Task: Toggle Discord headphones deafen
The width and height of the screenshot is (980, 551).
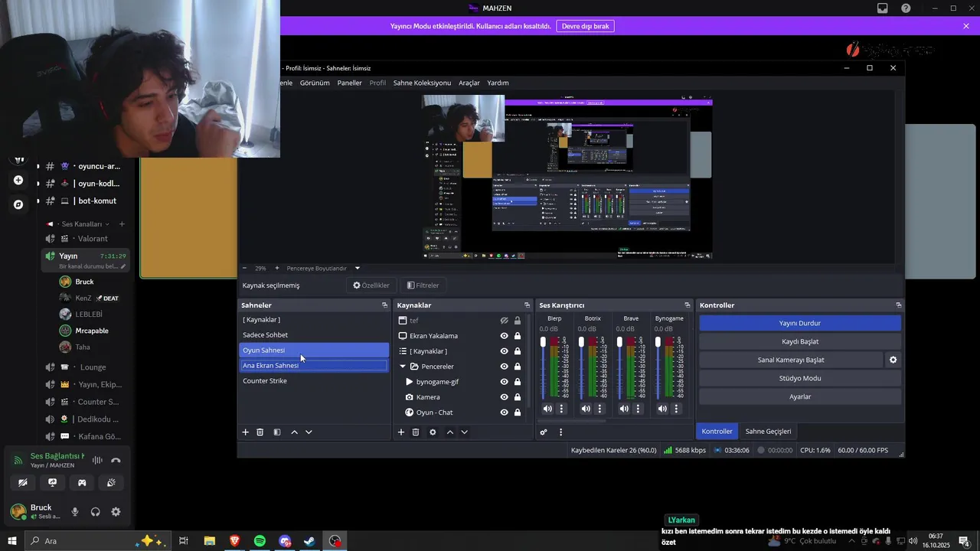Action: click(x=95, y=512)
